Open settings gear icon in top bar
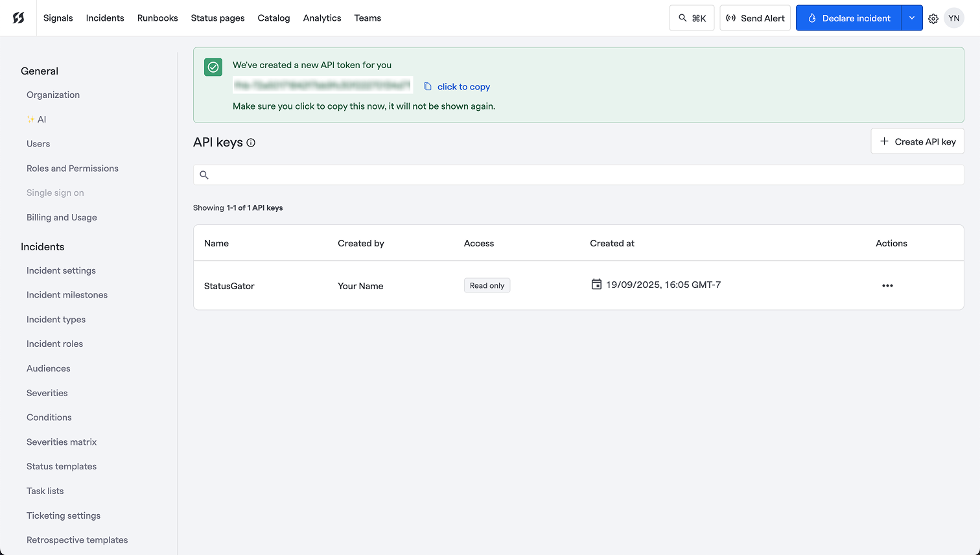 click(x=933, y=19)
